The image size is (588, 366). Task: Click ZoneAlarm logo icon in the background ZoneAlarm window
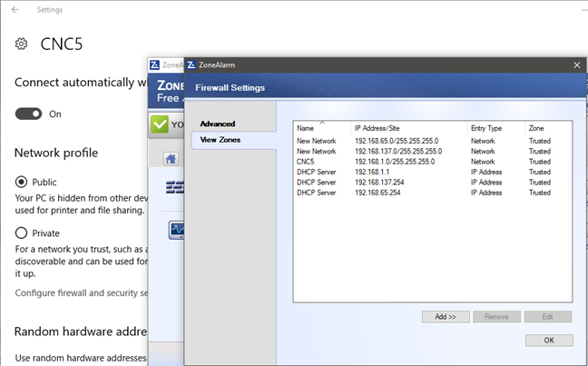click(154, 65)
